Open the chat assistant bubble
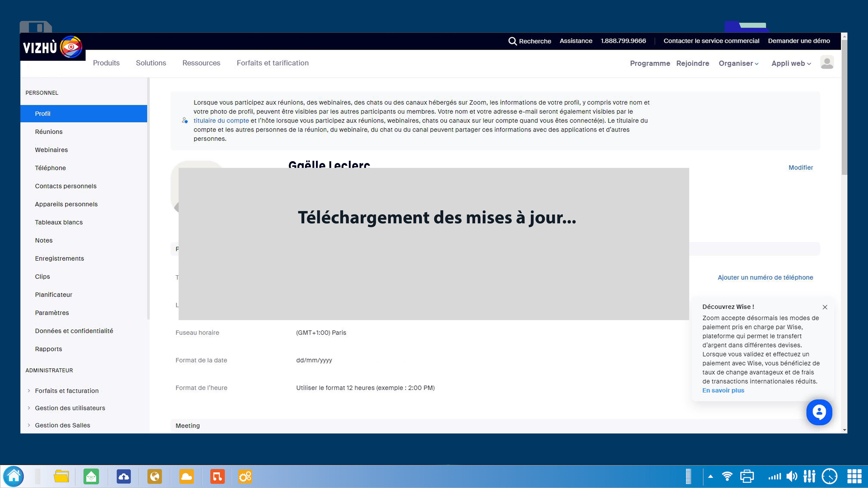The height and width of the screenshot is (488, 868). point(819,412)
